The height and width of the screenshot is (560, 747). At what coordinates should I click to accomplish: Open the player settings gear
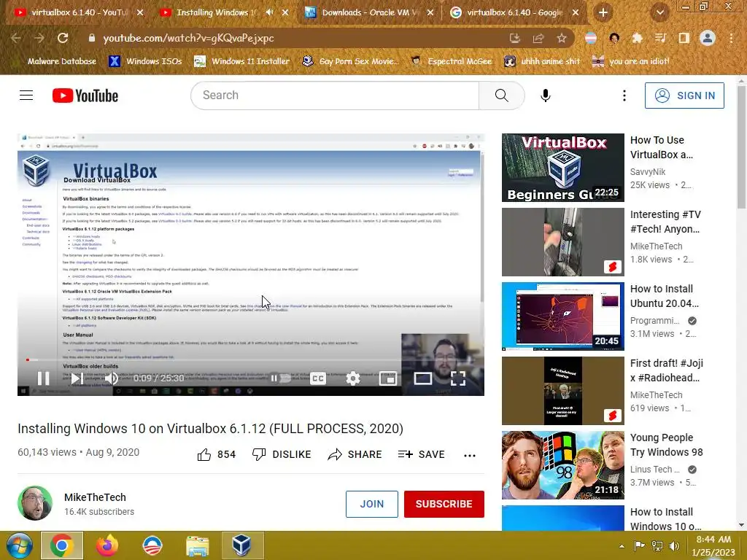point(353,378)
